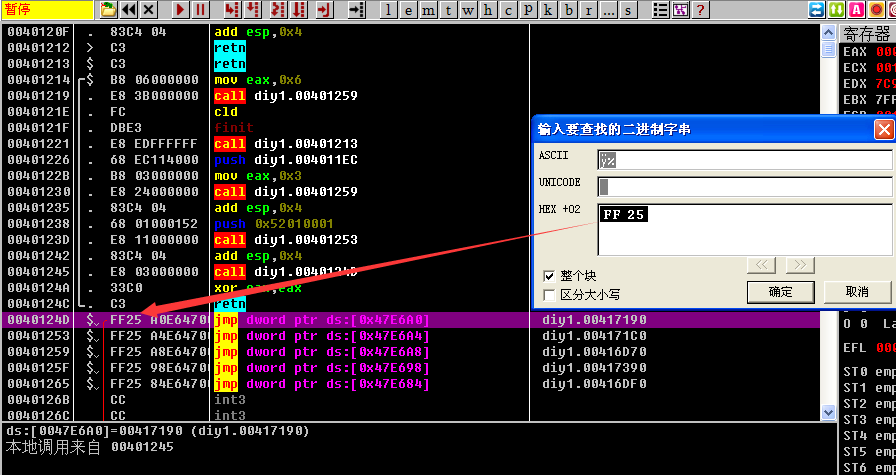Screen dimensions: 896x475
Task: Click the info line '本地调用来自 00401245'
Action: pyautogui.click(x=90, y=447)
